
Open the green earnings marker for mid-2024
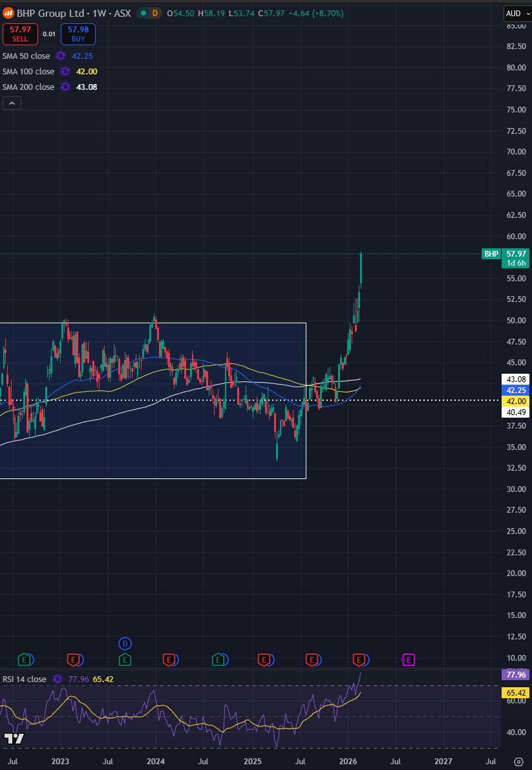(217, 659)
